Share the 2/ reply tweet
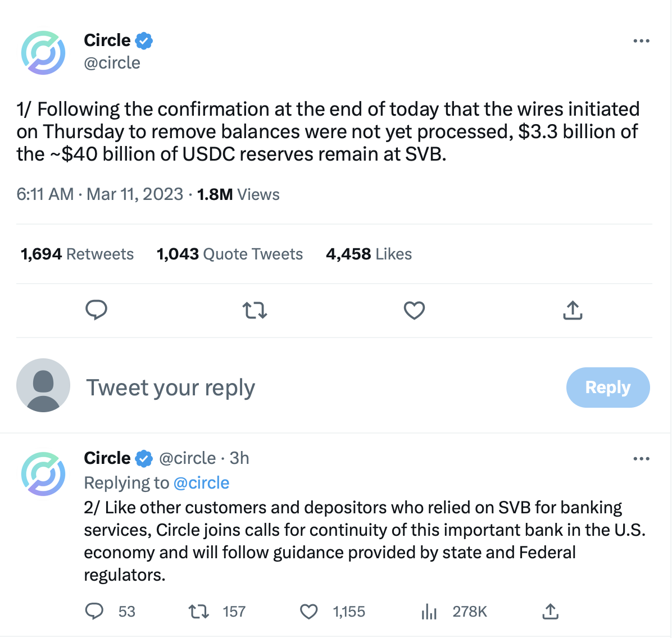Screen dimensions: 672x638 550,611
